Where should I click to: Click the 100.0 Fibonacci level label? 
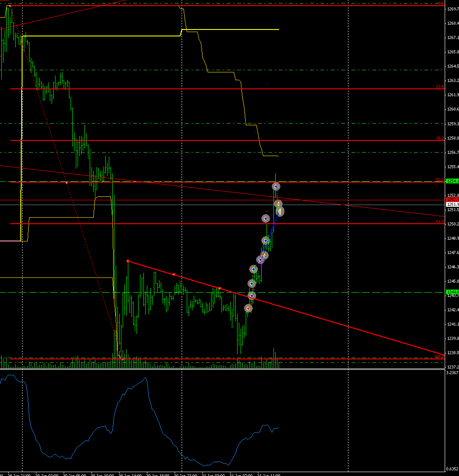point(439,356)
